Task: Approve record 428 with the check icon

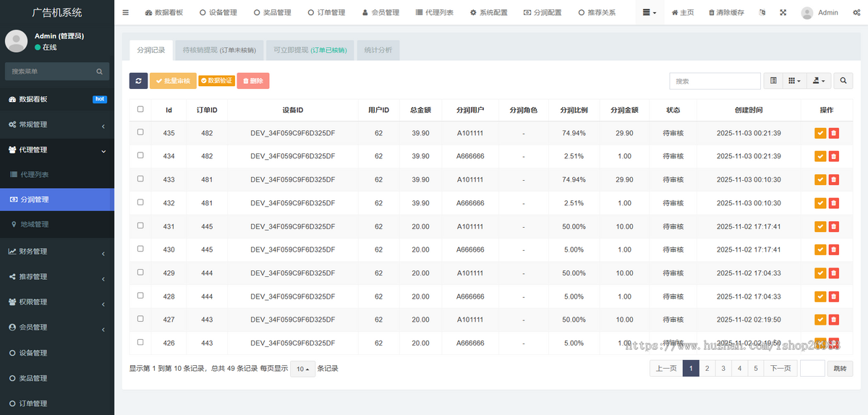Action: tap(820, 296)
